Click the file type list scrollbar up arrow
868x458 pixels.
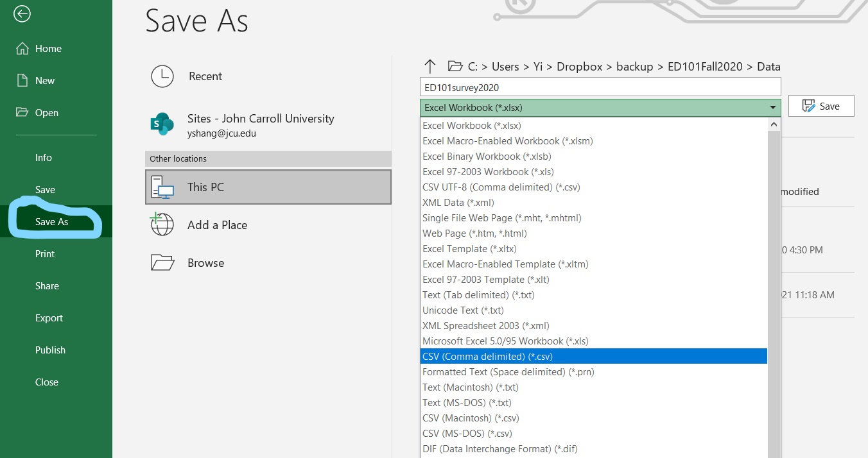tap(774, 124)
